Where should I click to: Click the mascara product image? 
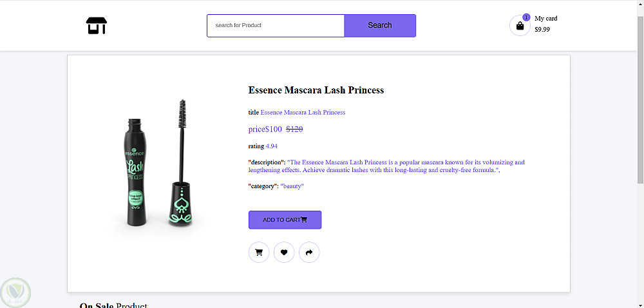pos(156,164)
